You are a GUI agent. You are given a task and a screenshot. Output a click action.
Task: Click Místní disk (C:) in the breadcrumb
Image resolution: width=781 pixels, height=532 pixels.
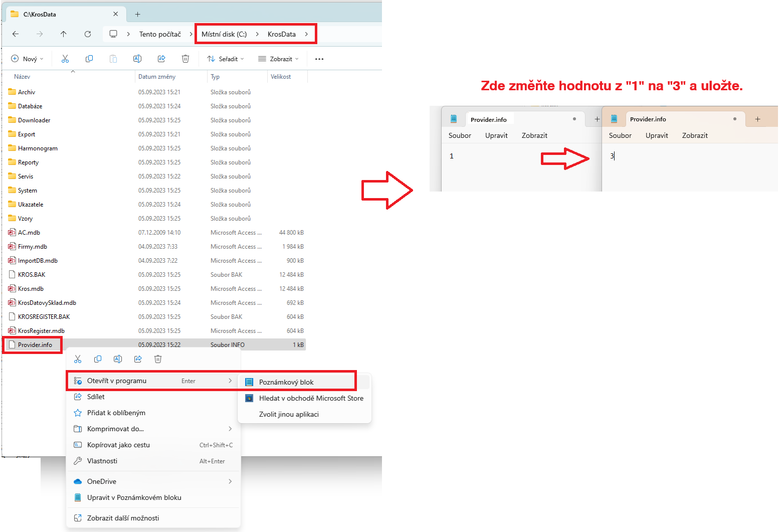(224, 34)
